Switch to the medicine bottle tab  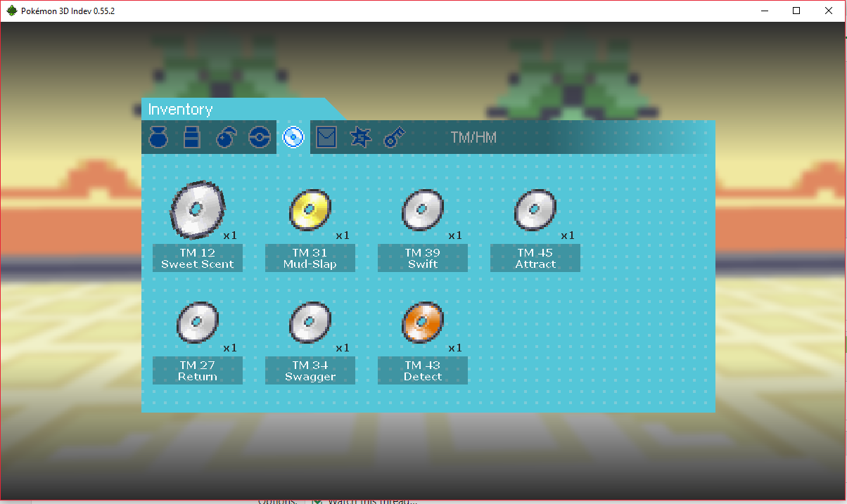tap(191, 137)
